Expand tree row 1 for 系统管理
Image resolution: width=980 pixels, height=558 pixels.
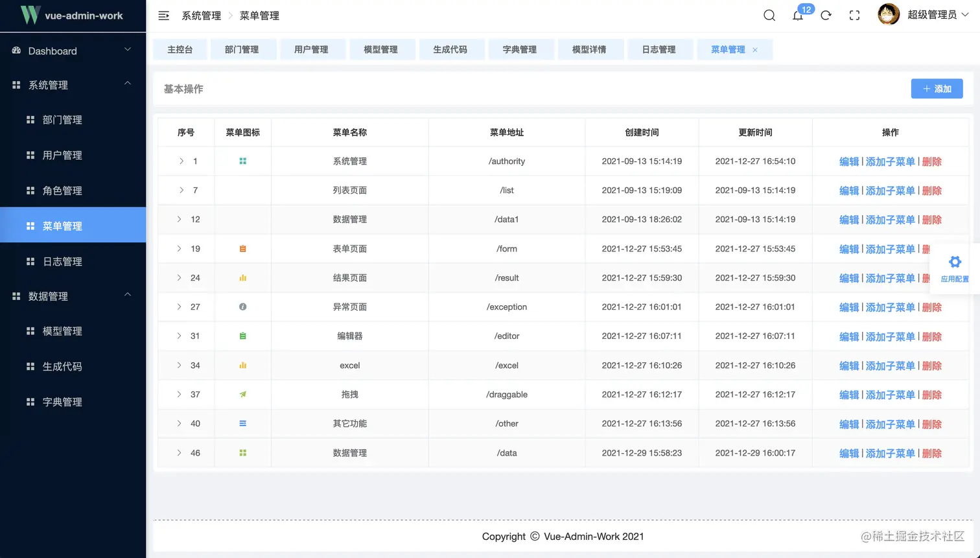coord(180,161)
